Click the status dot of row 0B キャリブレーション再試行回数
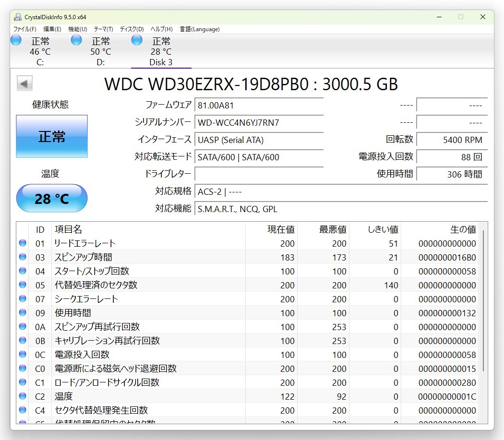The width and height of the screenshot is (504, 440). pyautogui.click(x=23, y=340)
